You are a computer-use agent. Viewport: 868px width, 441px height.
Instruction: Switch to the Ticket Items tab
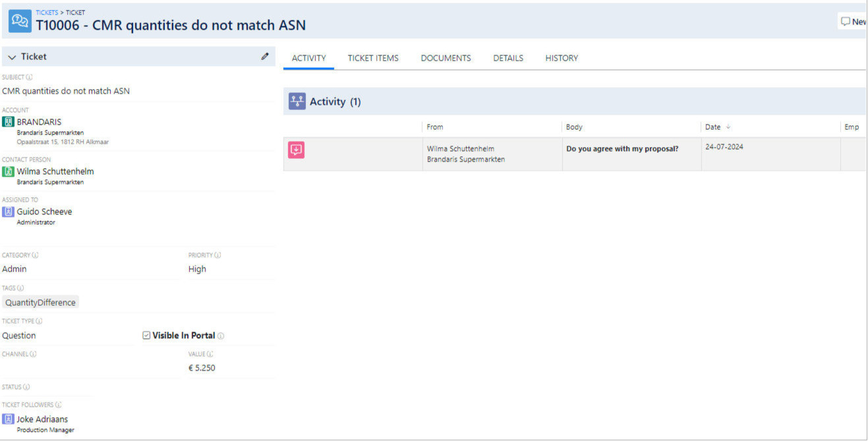point(373,58)
